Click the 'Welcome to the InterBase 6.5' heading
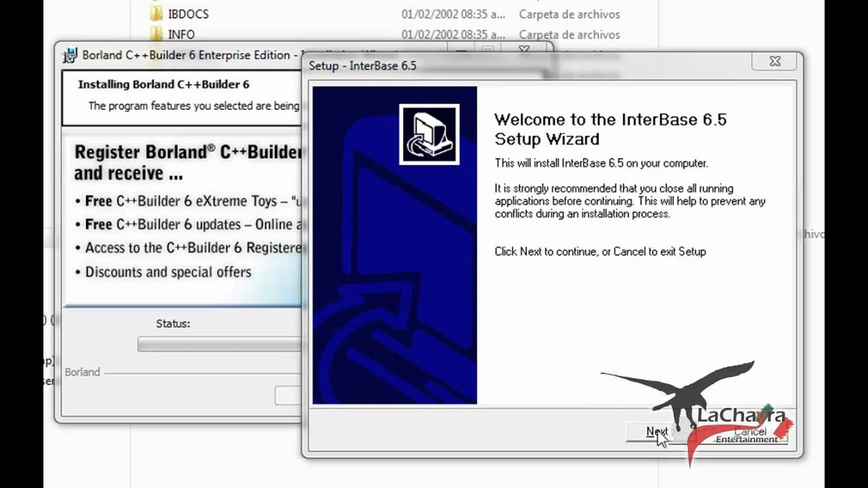The height and width of the screenshot is (488, 868). coord(610,129)
